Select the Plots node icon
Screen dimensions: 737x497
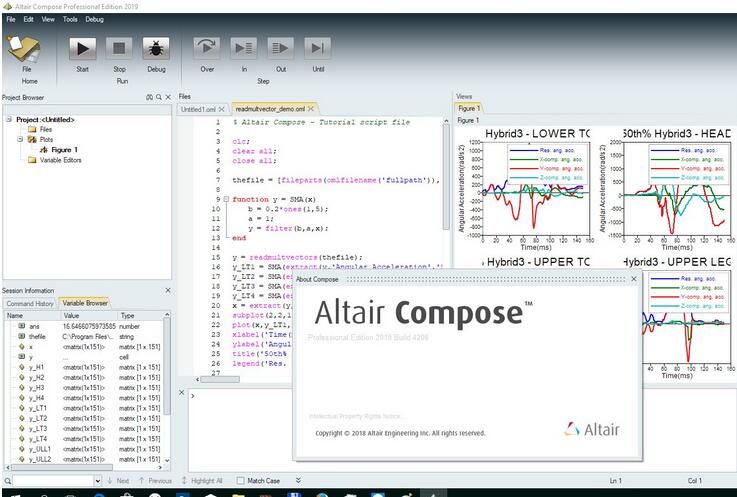(x=32, y=140)
